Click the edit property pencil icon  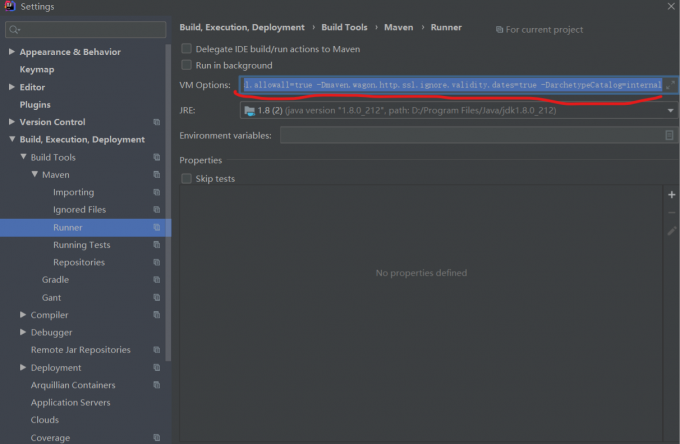pos(672,231)
